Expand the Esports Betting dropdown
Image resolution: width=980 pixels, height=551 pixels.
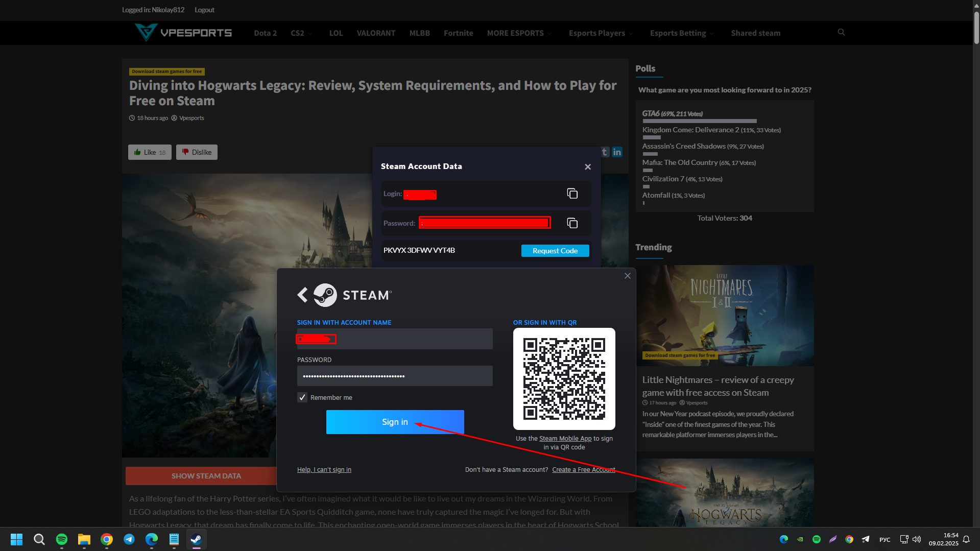point(682,33)
